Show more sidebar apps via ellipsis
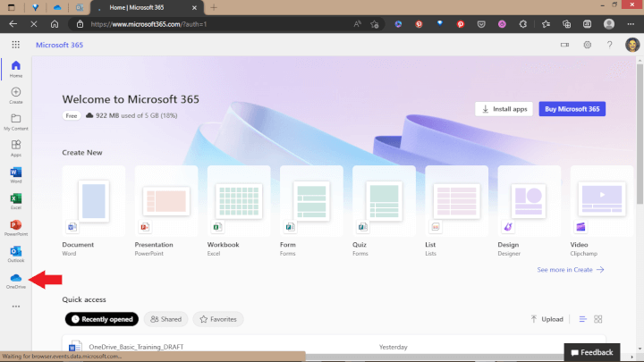The width and height of the screenshot is (644, 362). [x=15, y=307]
